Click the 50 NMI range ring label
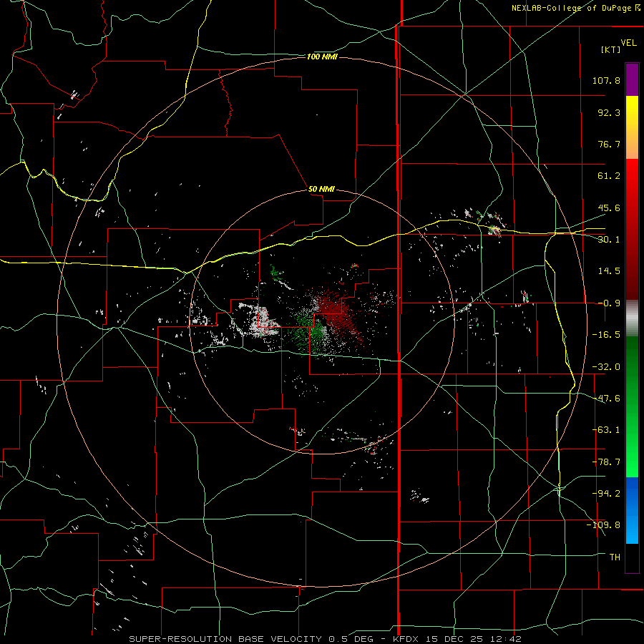Viewport: 644px width, 644px height. 321,189
